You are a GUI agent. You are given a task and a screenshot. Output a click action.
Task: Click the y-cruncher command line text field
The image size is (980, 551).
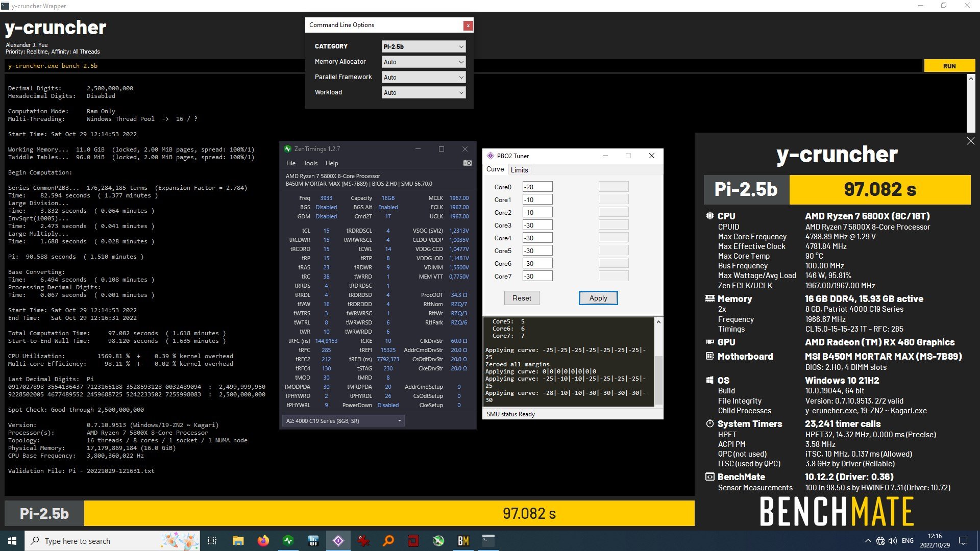click(463, 66)
